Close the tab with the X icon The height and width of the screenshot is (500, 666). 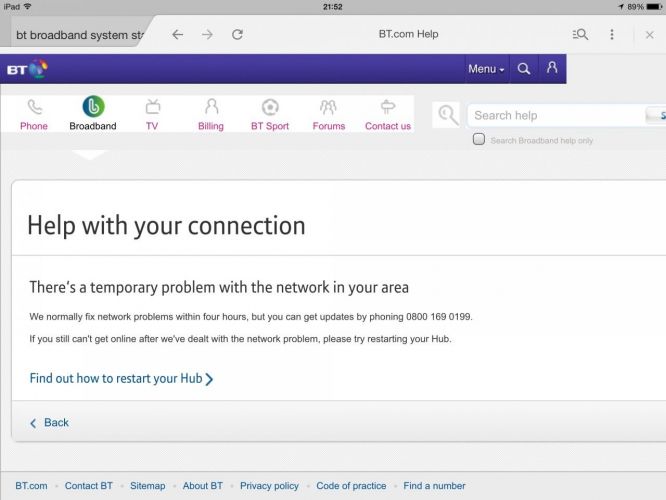tap(649, 35)
